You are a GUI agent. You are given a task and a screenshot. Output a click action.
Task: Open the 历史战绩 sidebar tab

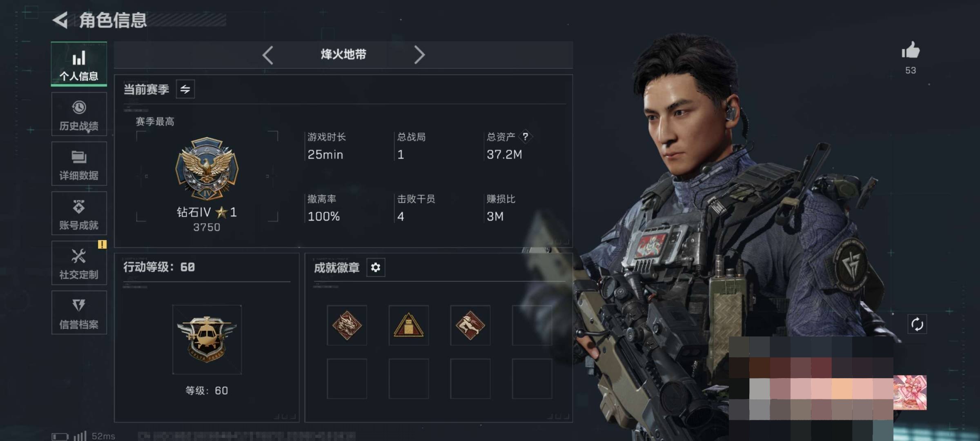79,114
